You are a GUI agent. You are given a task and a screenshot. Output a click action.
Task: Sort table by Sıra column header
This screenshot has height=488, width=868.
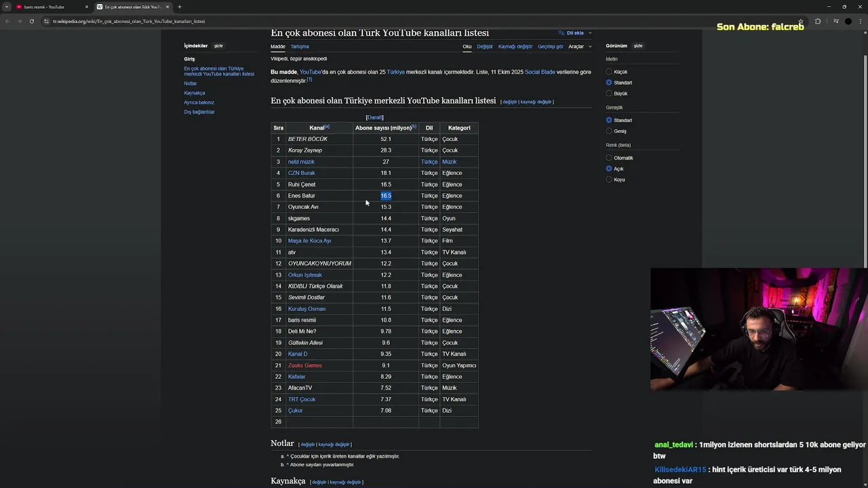(x=278, y=127)
